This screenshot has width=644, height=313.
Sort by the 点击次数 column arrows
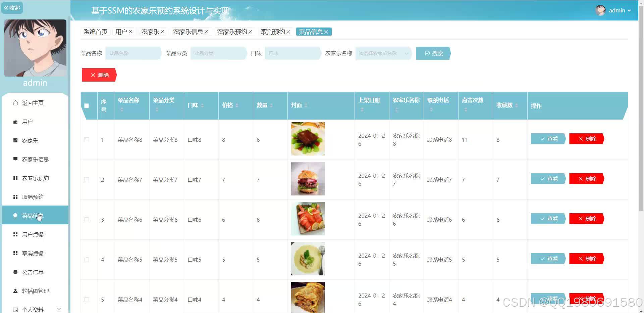[466, 109]
